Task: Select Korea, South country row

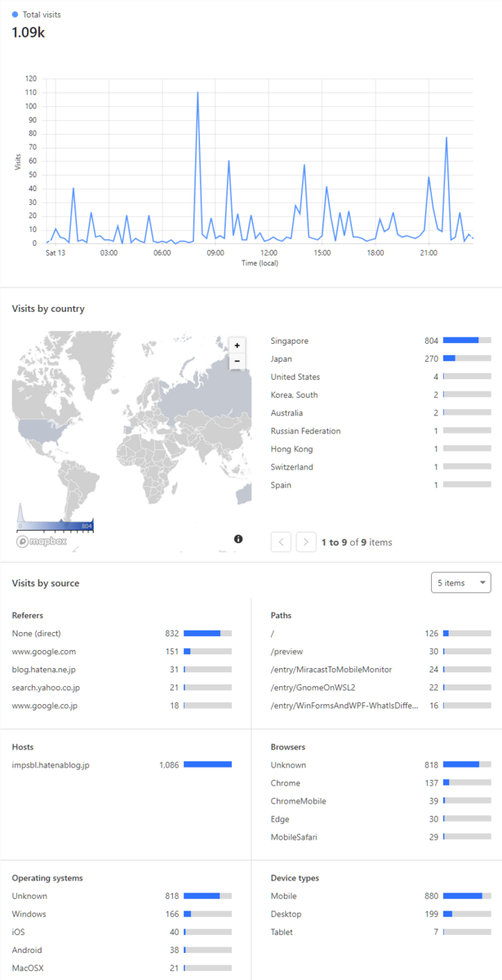Action: [381, 394]
